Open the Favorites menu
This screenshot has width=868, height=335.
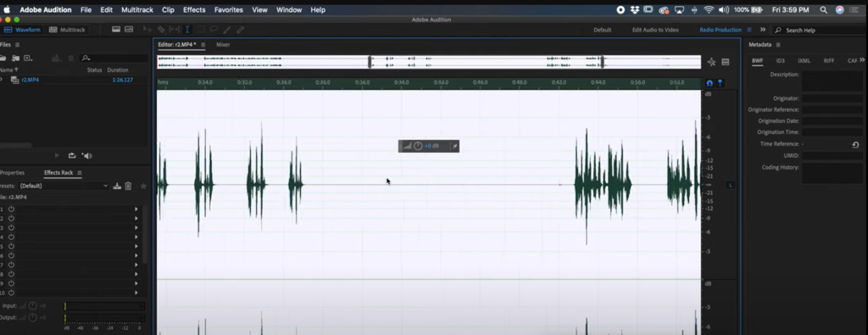(x=229, y=10)
